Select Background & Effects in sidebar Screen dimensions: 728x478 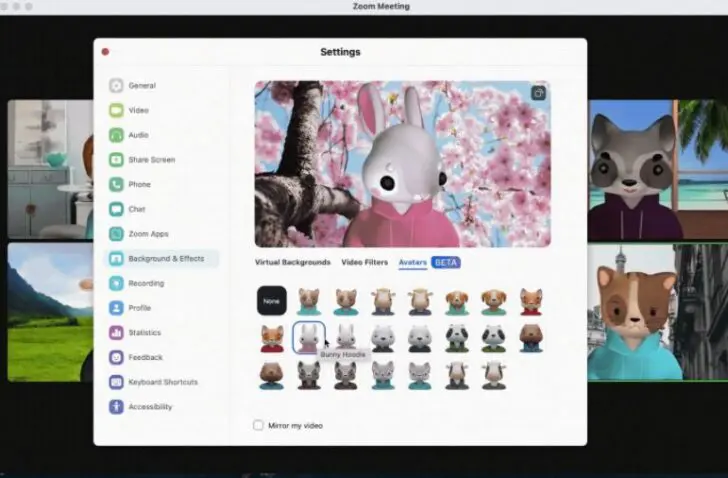(x=162, y=258)
